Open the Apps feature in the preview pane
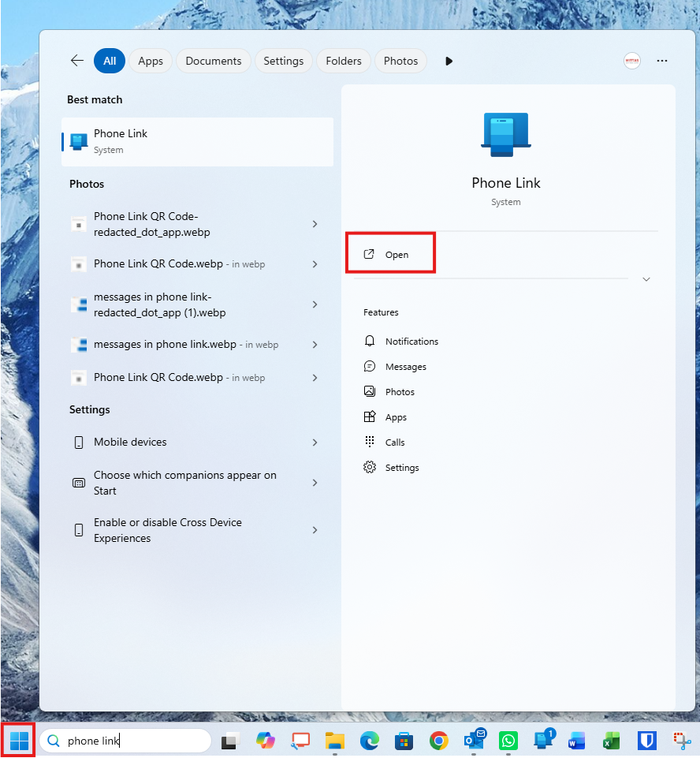700x758 pixels. [385, 417]
